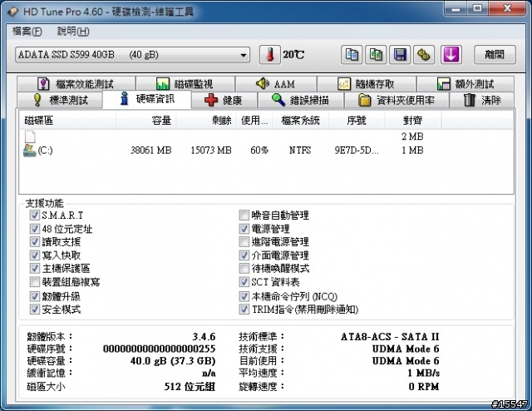Open the options gear icon

coord(424,55)
